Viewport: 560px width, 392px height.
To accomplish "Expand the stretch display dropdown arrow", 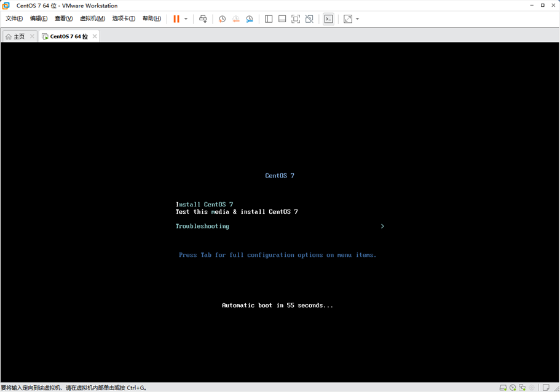I will [358, 19].
